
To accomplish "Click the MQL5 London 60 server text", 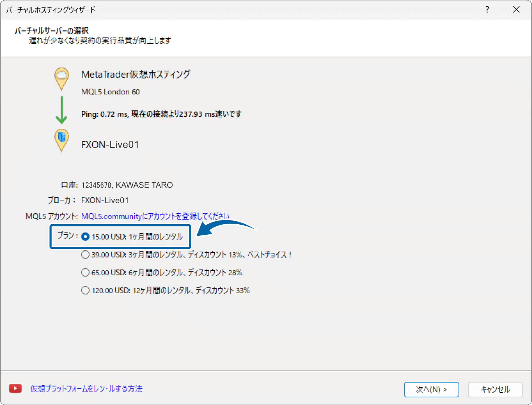I will 110,92.
